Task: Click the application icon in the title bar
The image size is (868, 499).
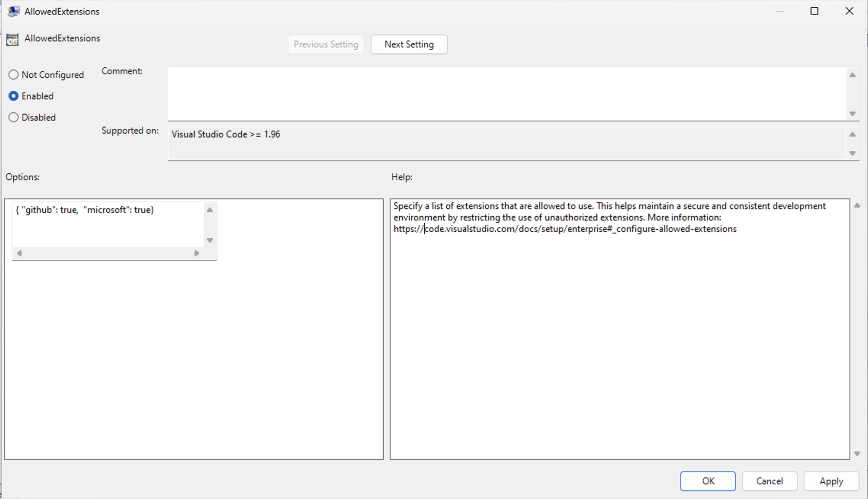Action: point(13,11)
